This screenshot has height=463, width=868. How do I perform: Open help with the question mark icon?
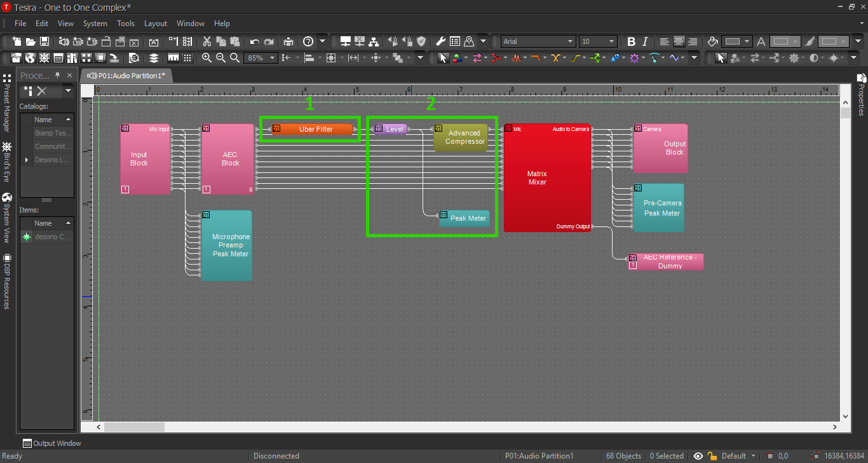pyautogui.click(x=308, y=41)
